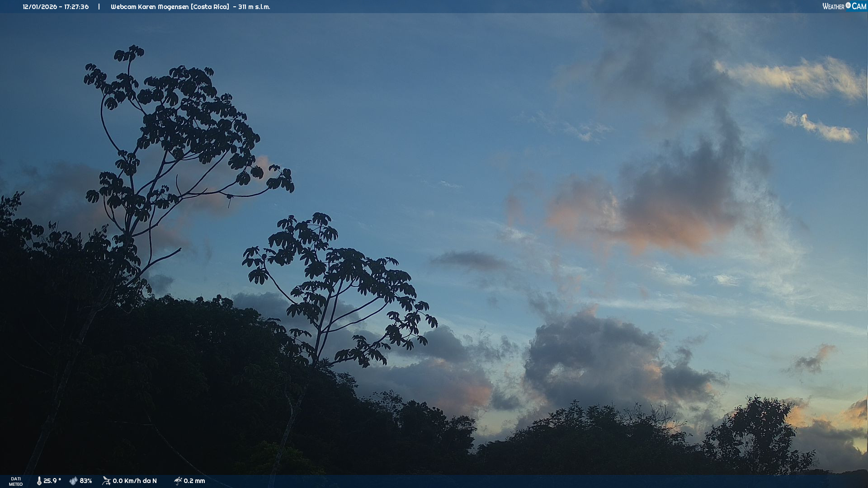Click the CAM word in the logo
The width and height of the screenshot is (868, 488).
(x=859, y=6)
